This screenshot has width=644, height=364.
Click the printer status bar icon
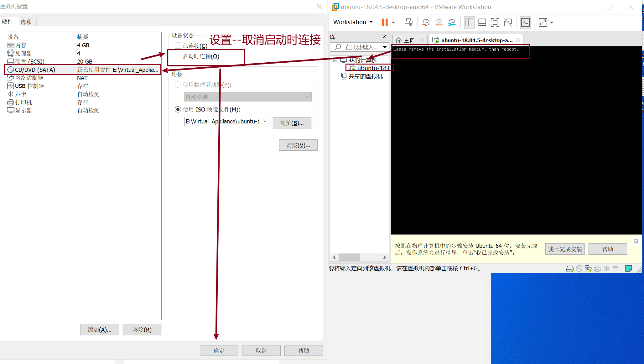coord(597,268)
